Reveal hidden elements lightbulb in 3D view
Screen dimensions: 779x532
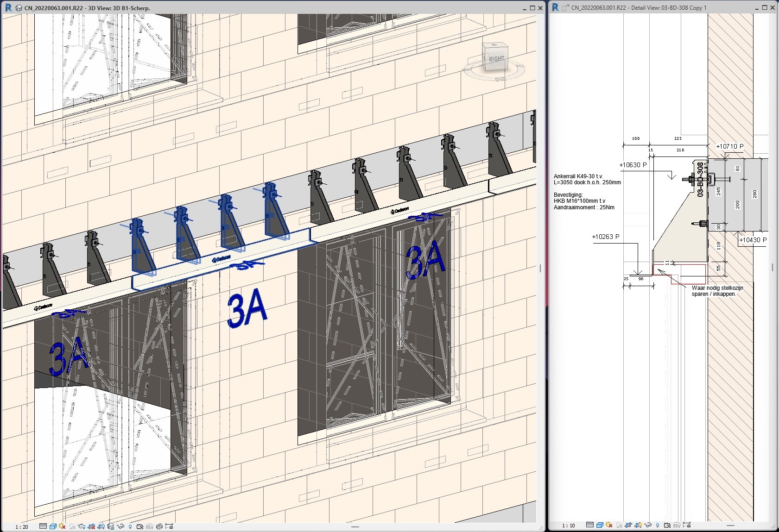click(x=130, y=526)
